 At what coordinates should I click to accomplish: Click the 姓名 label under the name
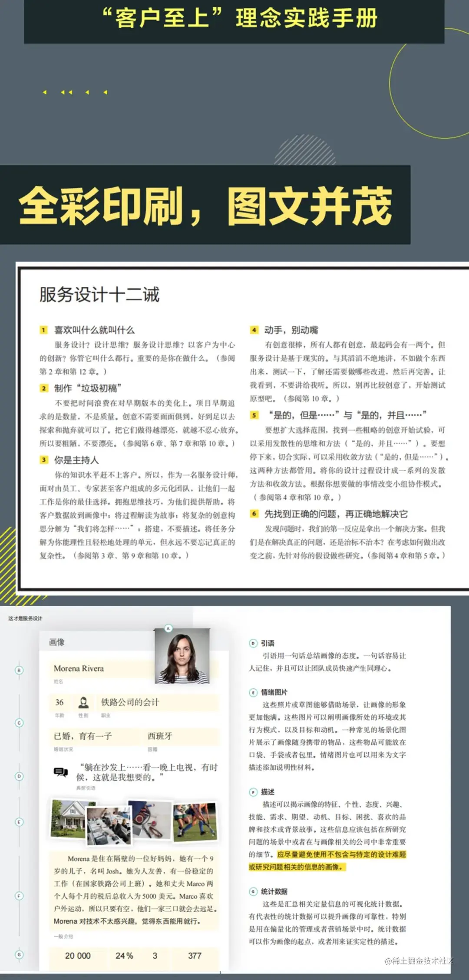58,681
